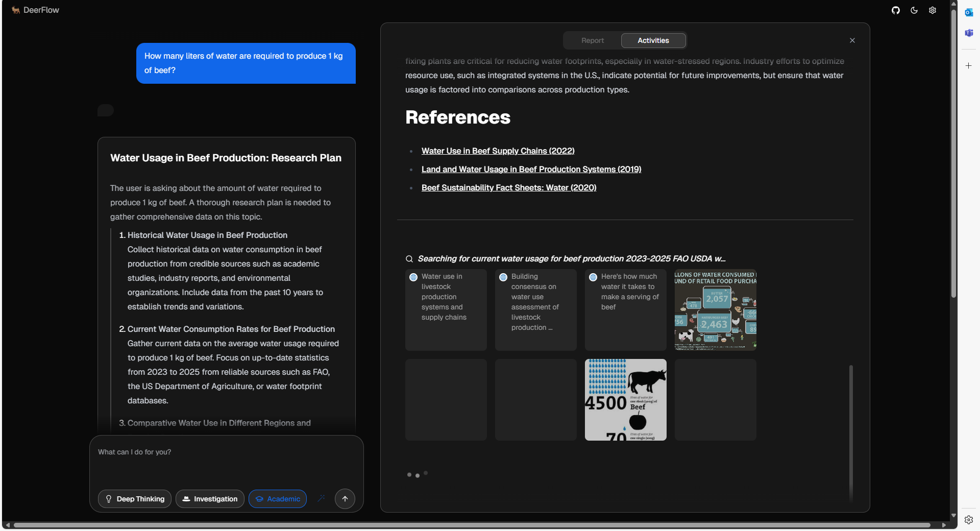The height and width of the screenshot is (531, 980).
Task: Open the DeerFlow GitHub repository icon
Action: [896, 10]
